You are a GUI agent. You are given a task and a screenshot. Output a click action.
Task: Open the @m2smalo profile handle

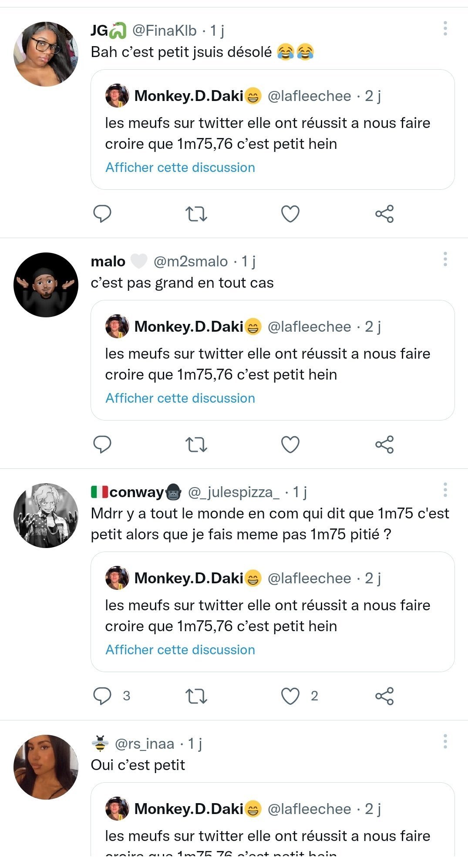coord(190,261)
